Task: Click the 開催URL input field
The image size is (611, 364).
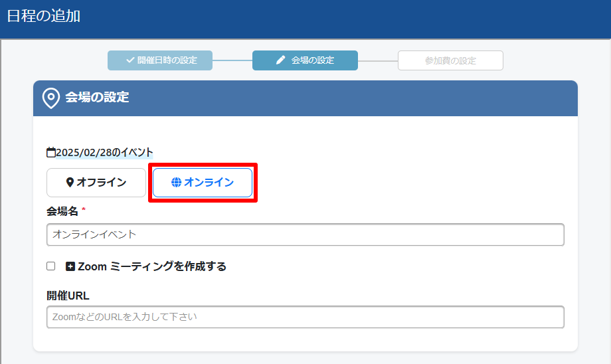Action: [305, 317]
